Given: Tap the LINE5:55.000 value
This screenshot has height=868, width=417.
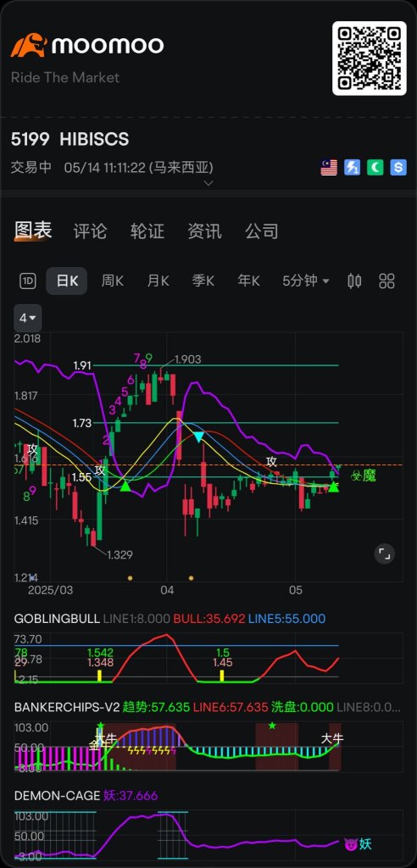Looking at the screenshot, I should click(286, 618).
